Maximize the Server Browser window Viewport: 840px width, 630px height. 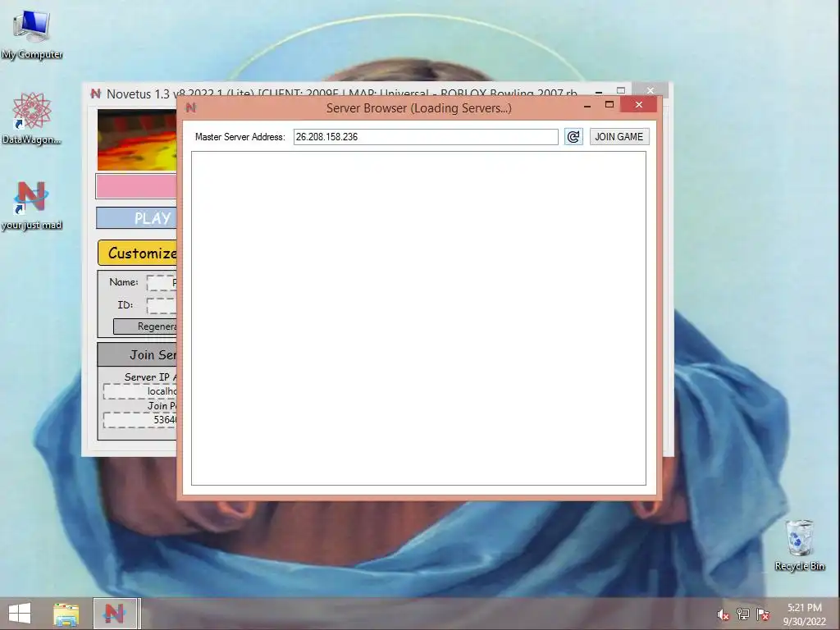(609, 104)
